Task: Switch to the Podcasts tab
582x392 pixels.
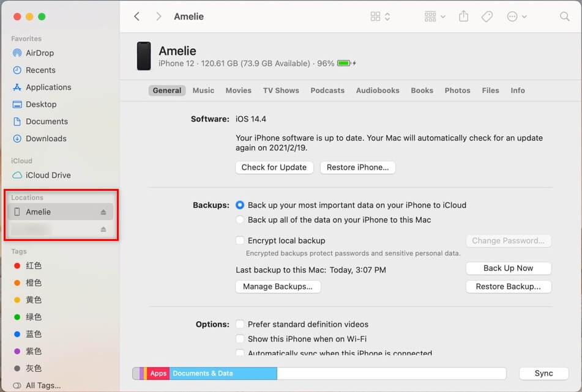Action: (x=327, y=91)
